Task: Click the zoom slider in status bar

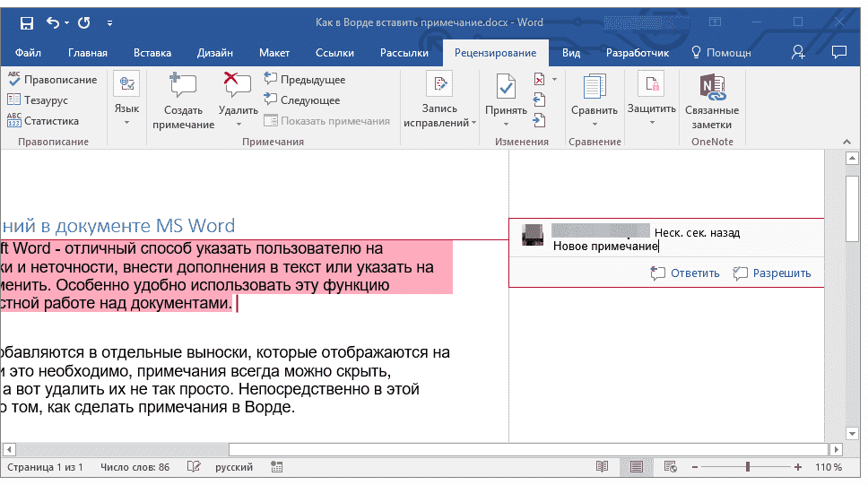Action: 748,467
